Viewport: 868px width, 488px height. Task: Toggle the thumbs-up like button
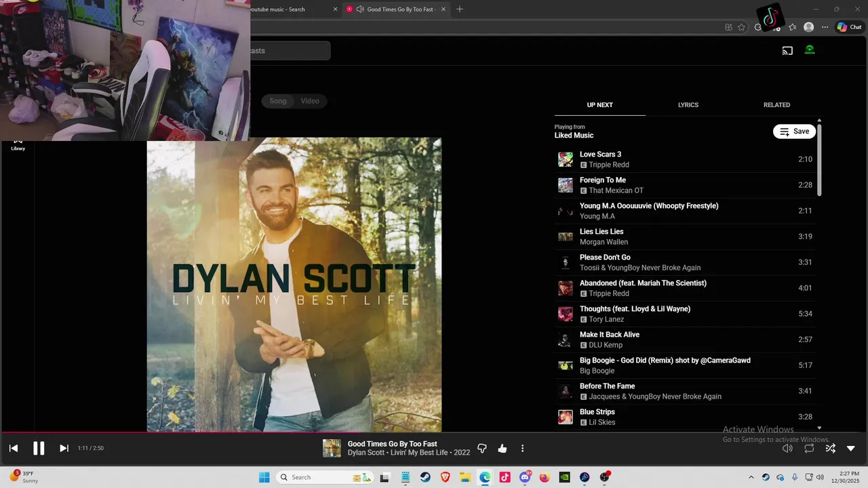click(x=502, y=449)
